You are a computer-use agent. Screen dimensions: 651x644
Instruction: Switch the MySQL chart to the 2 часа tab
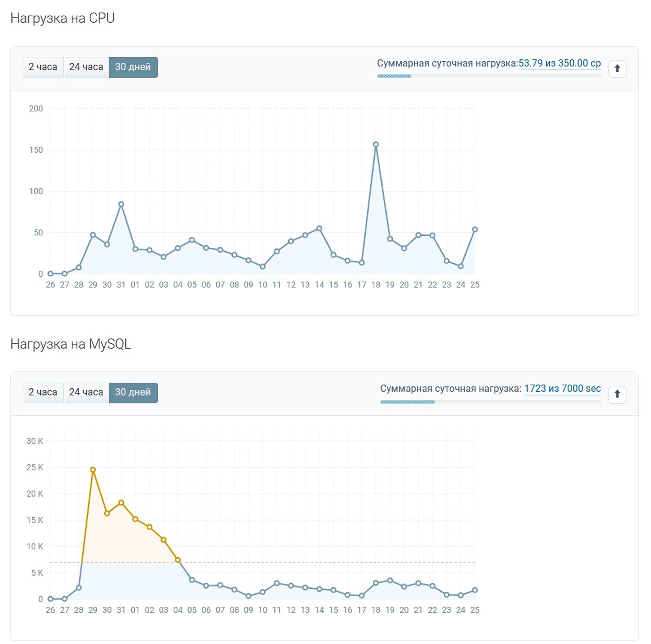coord(43,392)
